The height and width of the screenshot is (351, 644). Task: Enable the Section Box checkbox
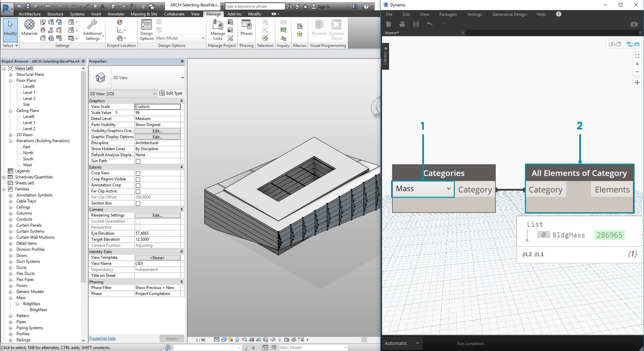coord(138,203)
